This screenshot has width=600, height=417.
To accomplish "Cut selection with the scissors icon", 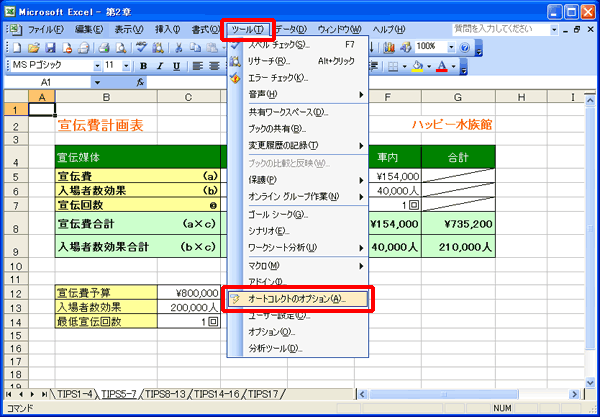I will point(179,47).
